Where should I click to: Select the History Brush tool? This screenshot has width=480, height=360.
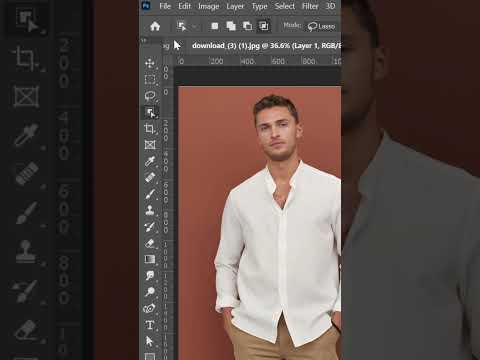[x=150, y=227]
